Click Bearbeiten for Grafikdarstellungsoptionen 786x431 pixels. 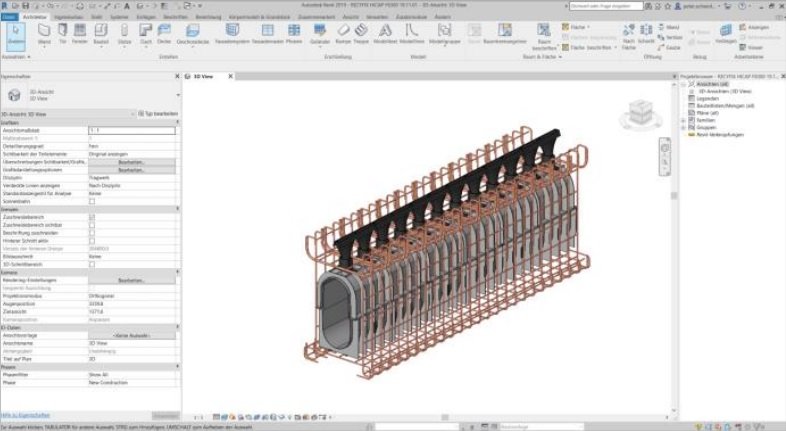[x=132, y=170]
